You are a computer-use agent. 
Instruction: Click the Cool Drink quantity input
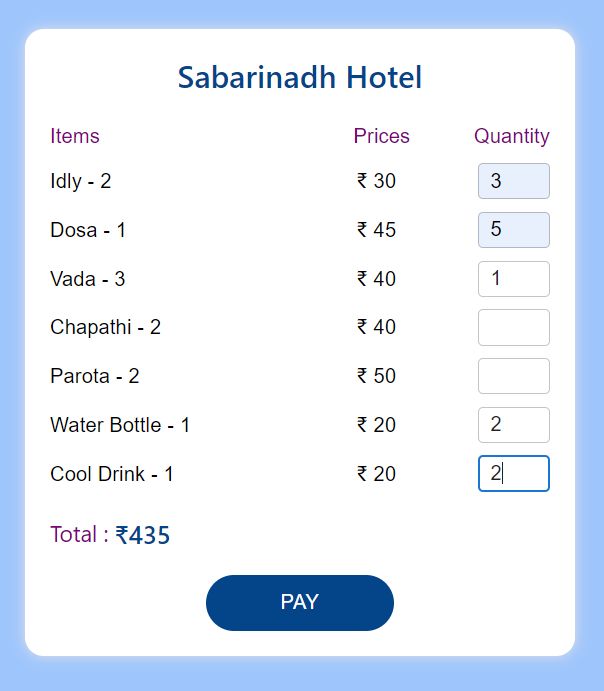coord(514,473)
